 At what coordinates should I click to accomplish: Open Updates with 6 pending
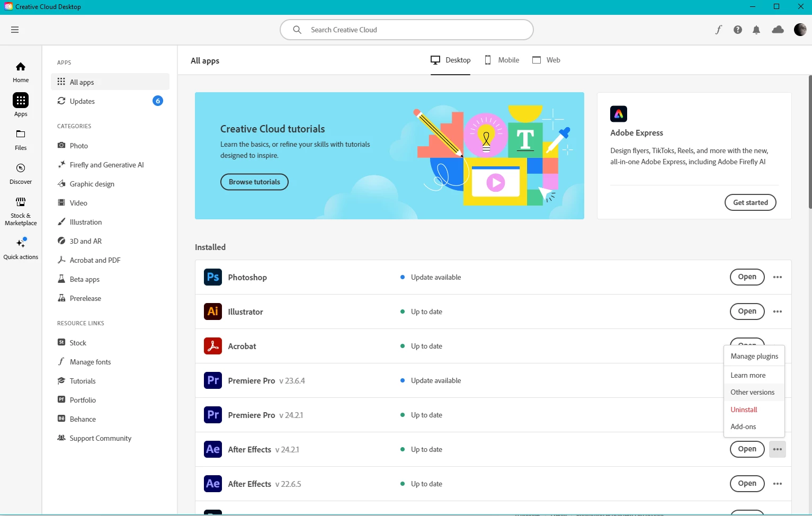(x=110, y=101)
